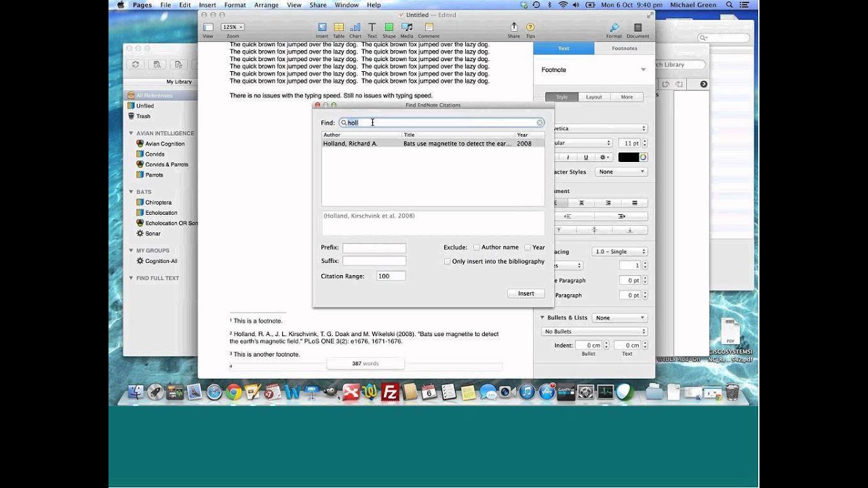
Task: Increase the paragraph indent
Action: (621, 216)
